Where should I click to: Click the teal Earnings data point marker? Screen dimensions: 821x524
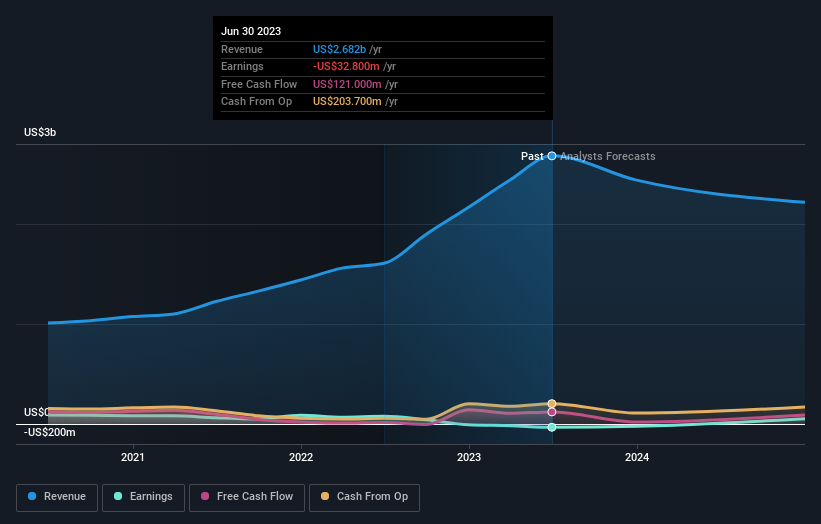tap(552, 427)
